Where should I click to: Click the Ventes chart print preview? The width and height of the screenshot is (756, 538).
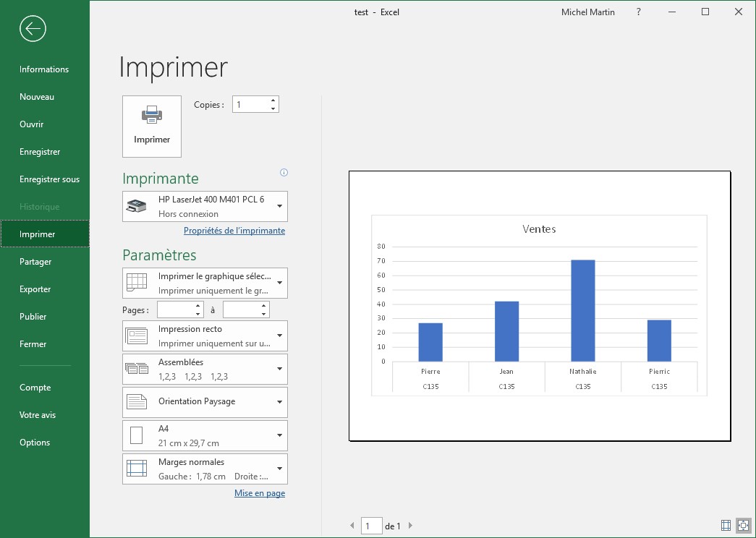pyautogui.click(x=539, y=306)
